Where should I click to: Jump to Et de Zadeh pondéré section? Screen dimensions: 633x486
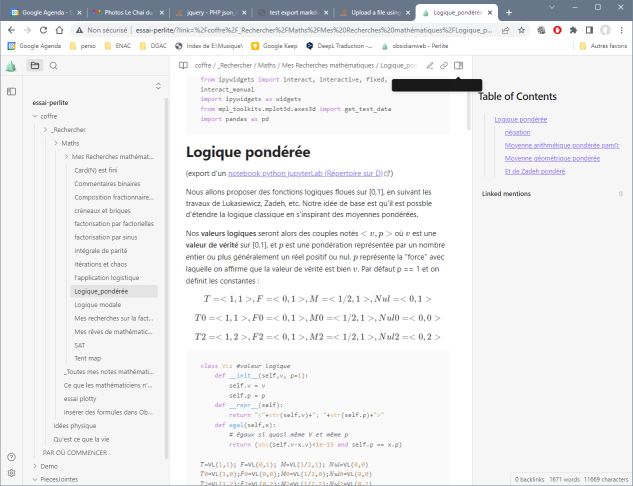(534, 172)
